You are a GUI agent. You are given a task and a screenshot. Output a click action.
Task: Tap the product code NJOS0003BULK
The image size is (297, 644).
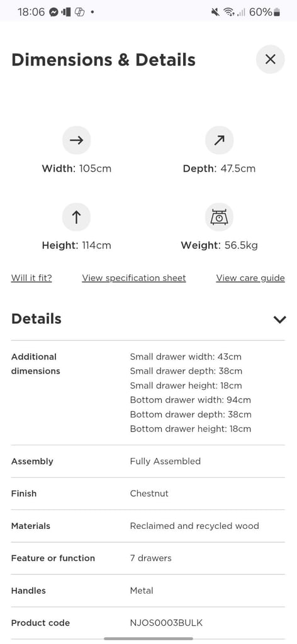tap(166, 623)
